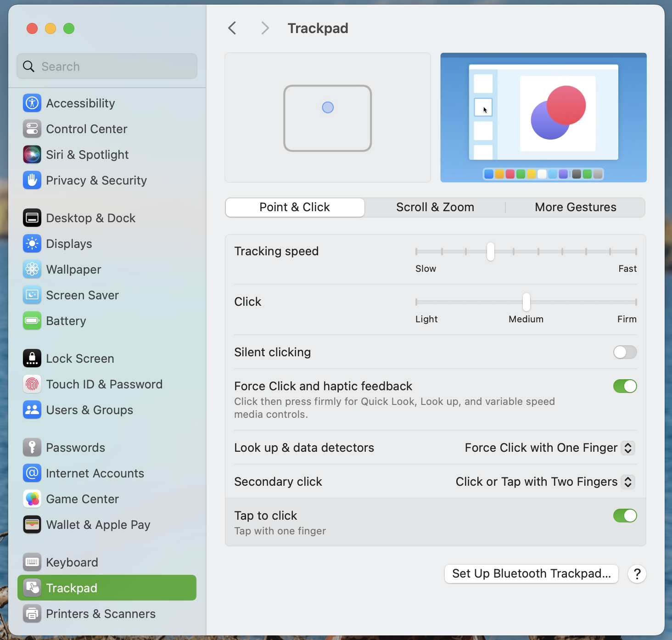Open help with the question mark button
Screen dimensions: 672x640
pos(637,573)
